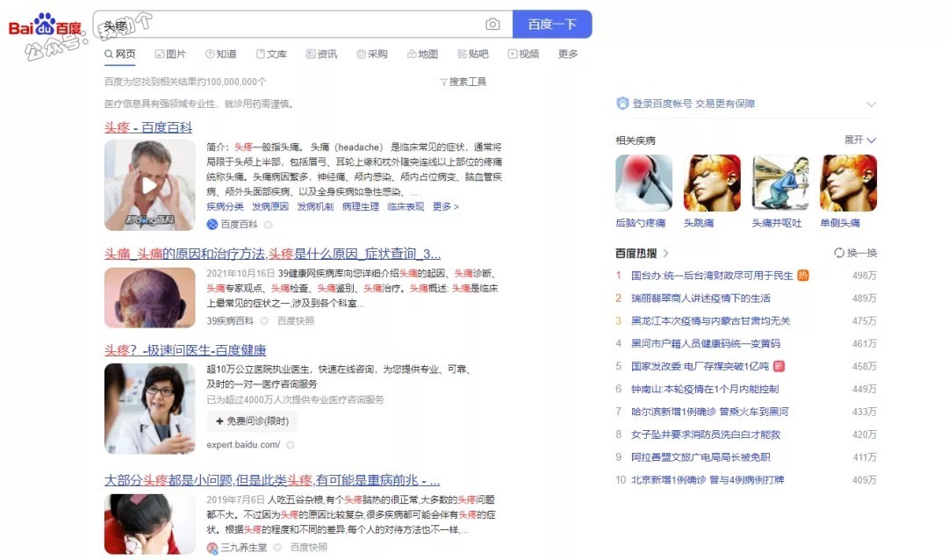Open the 地图 tab
The image size is (948, 560).
[422, 54]
